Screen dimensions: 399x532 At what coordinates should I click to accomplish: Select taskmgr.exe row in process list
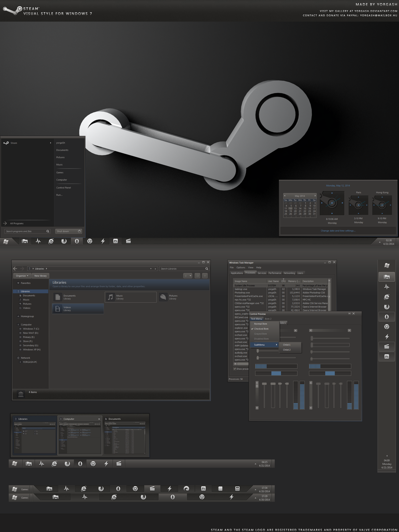click(281, 289)
